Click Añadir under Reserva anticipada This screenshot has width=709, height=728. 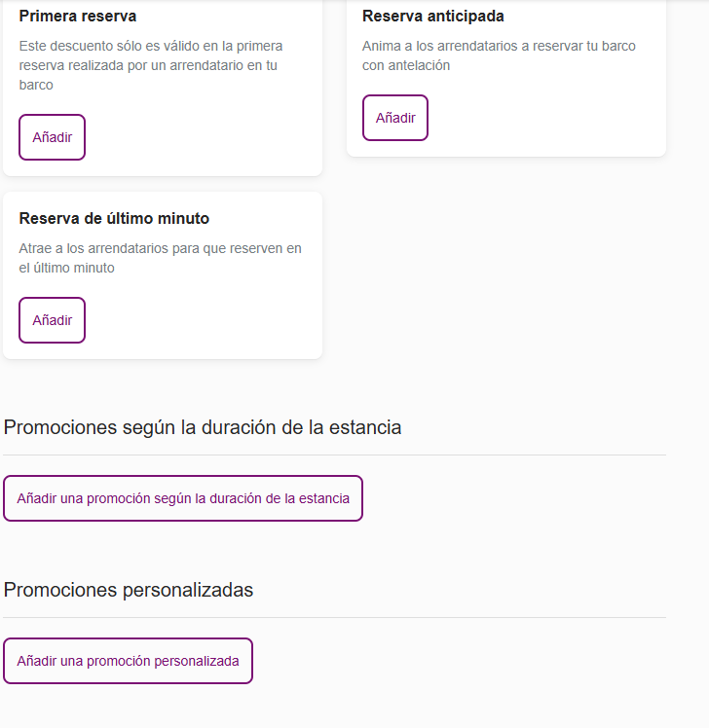(395, 118)
